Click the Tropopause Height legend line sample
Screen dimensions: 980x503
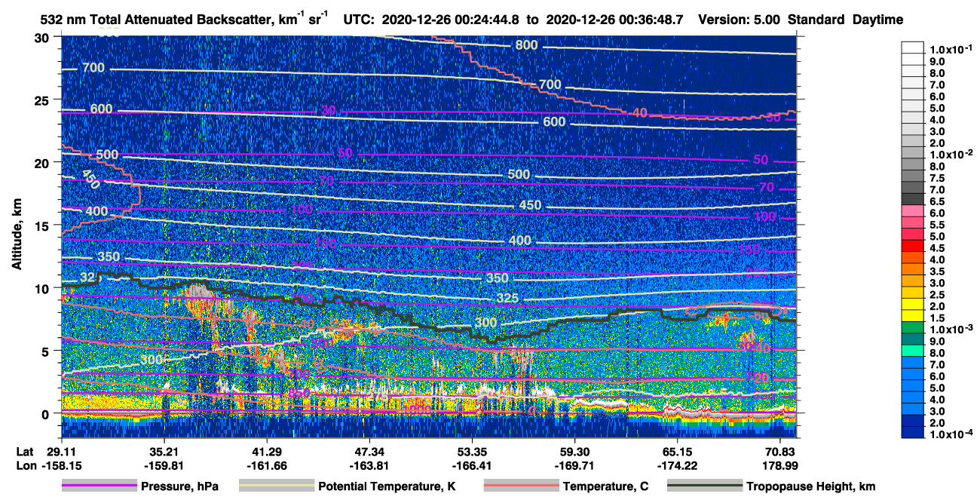click(x=705, y=486)
